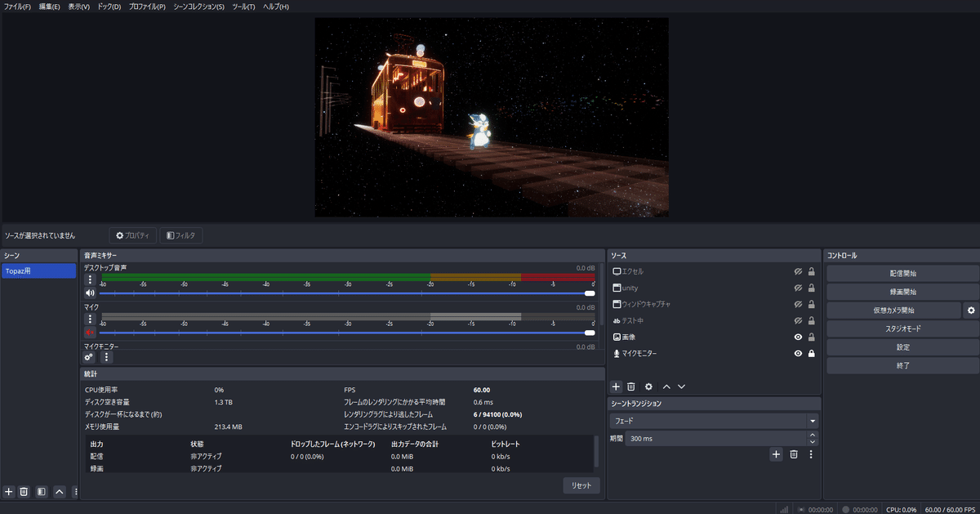The image size is (980, 514).
Task: Add a new source with plus icon
Action: click(x=617, y=387)
